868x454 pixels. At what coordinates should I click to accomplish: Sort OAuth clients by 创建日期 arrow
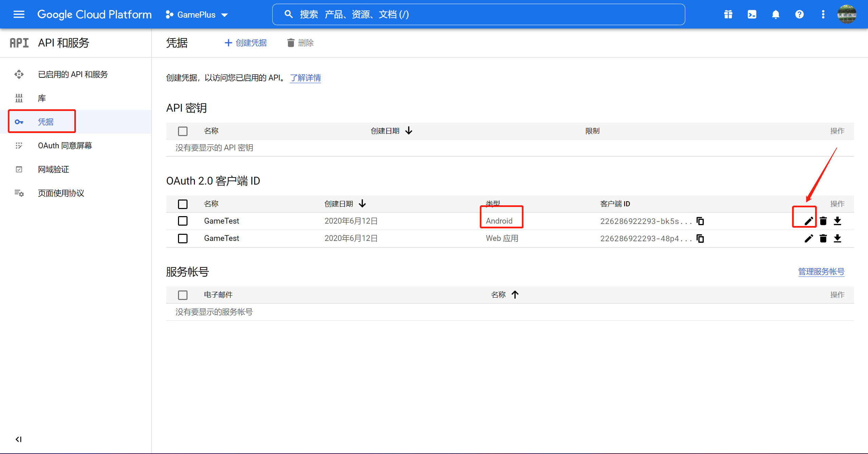click(x=362, y=204)
